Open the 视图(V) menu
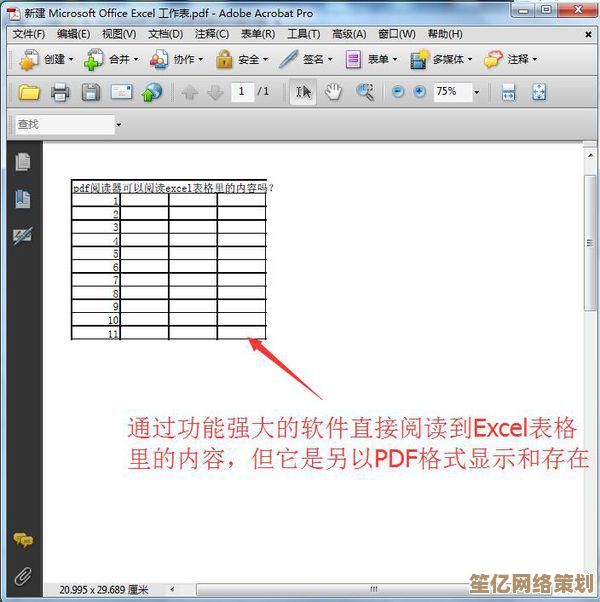Viewport: 600px width, 602px height. click(x=119, y=34)
